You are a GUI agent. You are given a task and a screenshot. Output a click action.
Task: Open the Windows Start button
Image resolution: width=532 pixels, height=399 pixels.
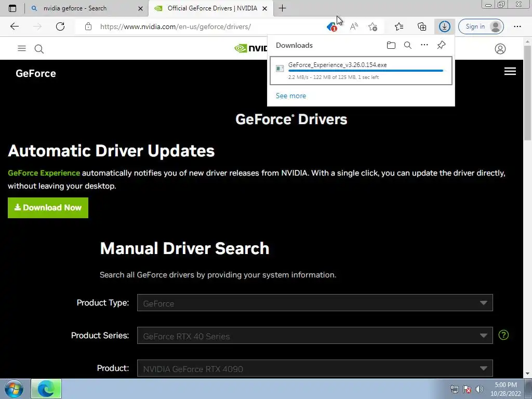(14, 389)
